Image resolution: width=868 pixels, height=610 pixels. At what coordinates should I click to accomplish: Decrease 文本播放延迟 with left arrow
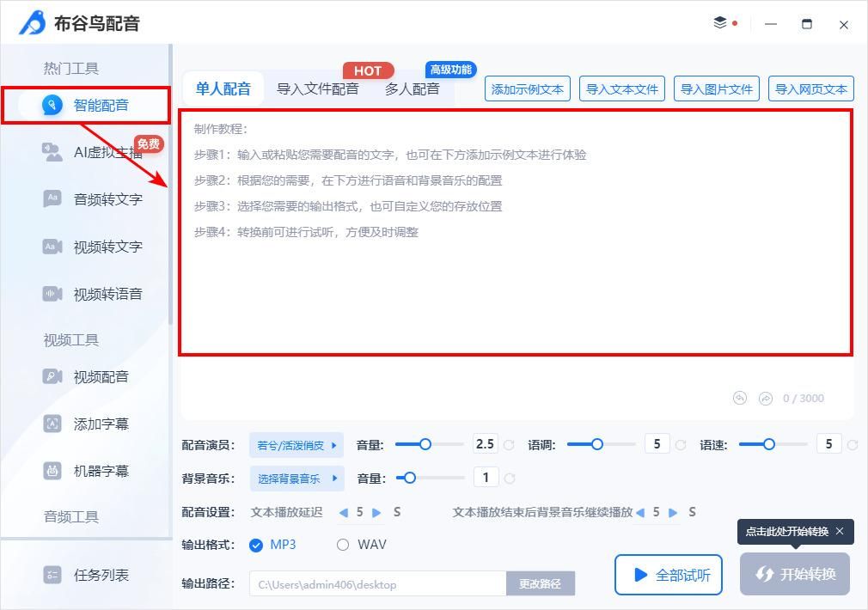[x=343, y=513]
